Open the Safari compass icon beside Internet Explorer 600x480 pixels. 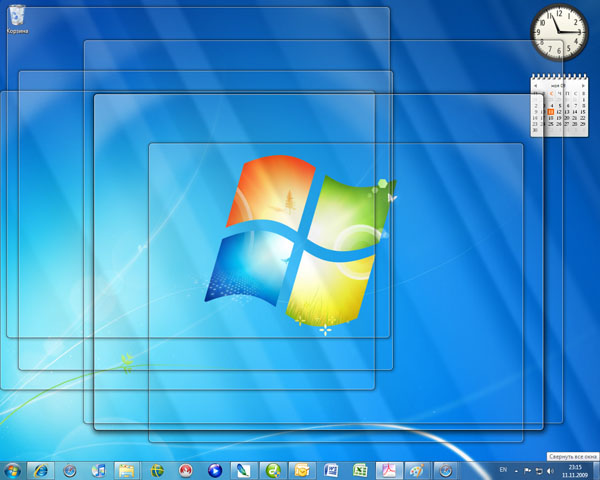(x=70, y=471)
